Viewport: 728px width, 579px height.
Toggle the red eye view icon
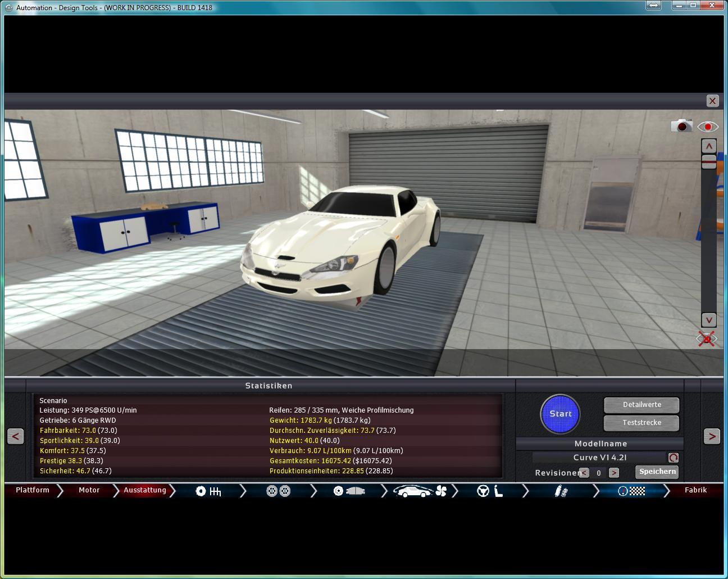pyautogui.click(x=708, y=126)
